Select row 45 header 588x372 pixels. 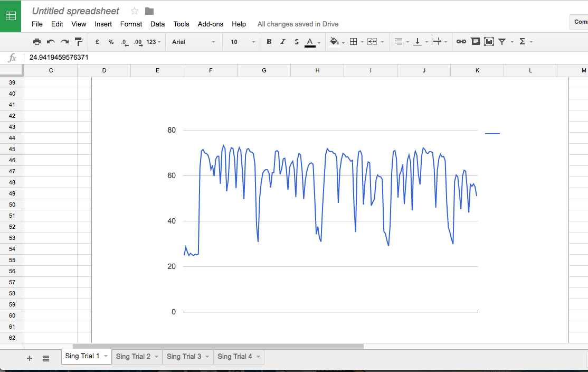pyautogui.click(x=12, y=149)
